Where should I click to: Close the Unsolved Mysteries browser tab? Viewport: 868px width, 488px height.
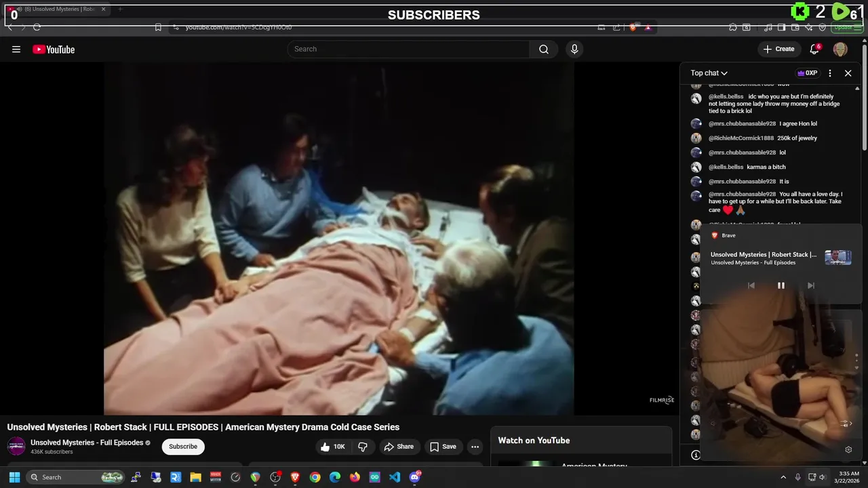103,9
